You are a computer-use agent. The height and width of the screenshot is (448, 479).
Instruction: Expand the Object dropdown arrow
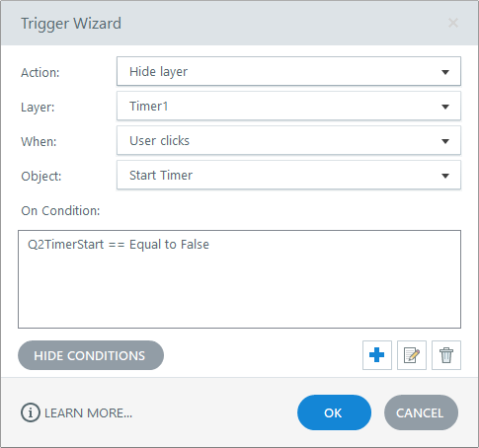click(x=445, y=176)
